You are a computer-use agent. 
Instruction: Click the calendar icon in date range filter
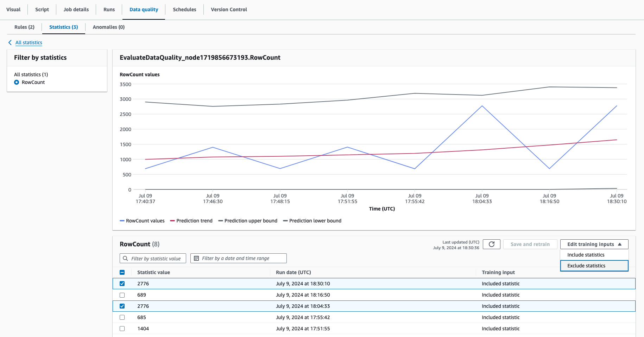click(196, 259)
